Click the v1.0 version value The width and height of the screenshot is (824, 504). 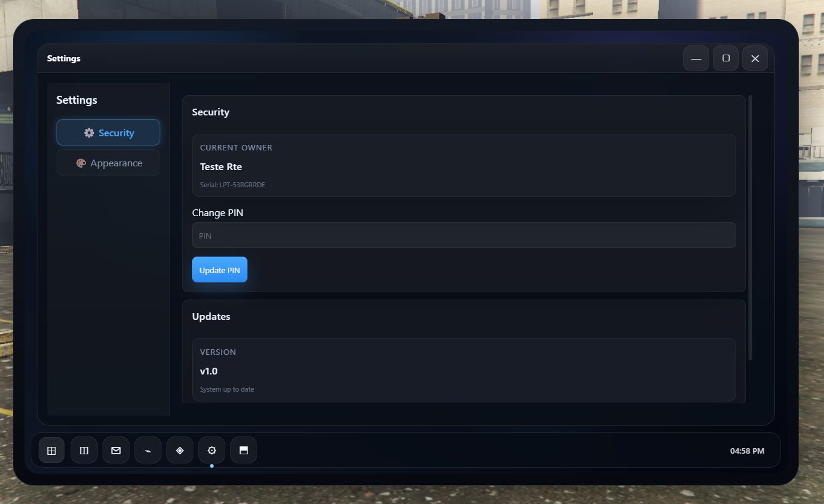pos(209,371)
